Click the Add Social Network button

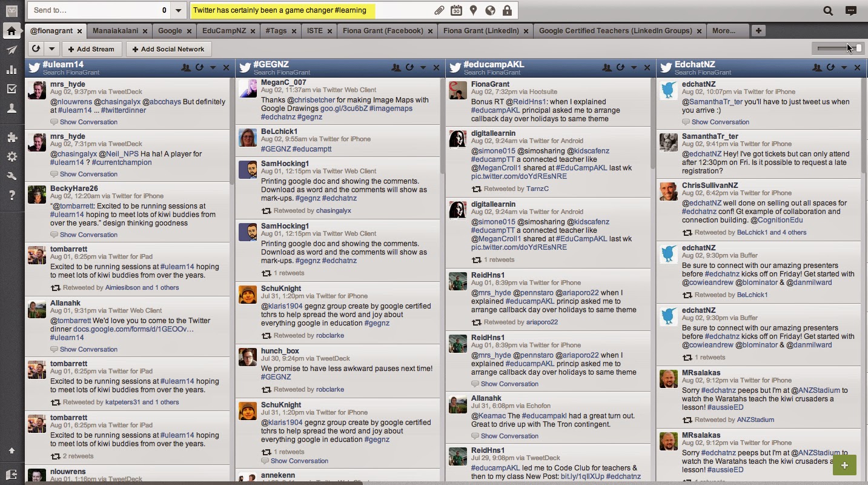[x=168, y=49]
